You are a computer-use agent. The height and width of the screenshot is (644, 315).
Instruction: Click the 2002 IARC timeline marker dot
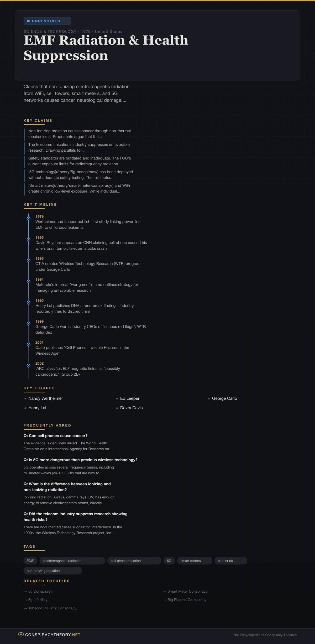pyautogui.click(x=29, y=366)
